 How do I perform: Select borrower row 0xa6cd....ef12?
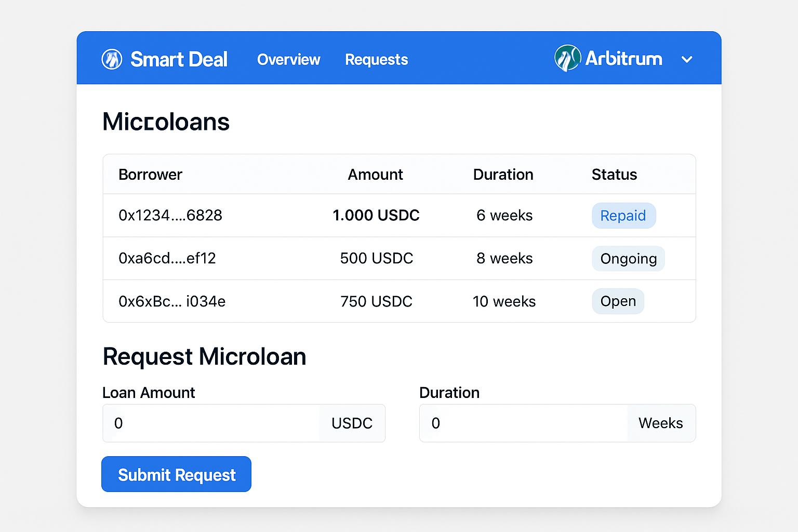(x=167, y=258)
